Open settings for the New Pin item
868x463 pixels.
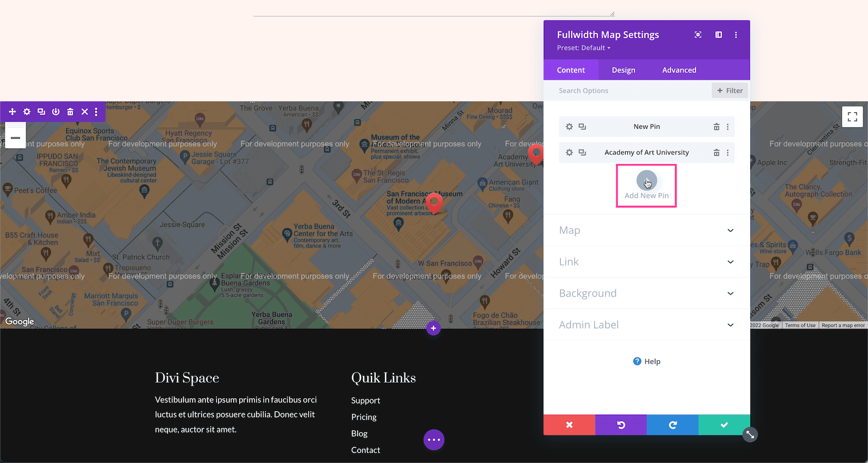570,126
